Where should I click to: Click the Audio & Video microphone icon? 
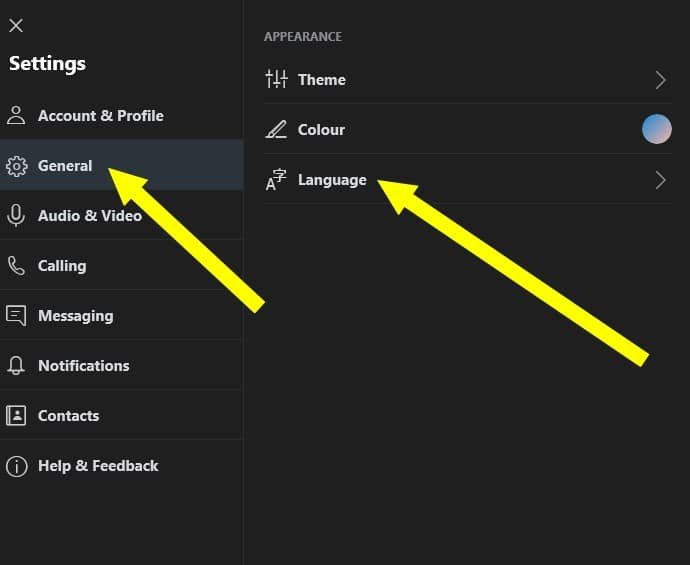tap(16, 216)
